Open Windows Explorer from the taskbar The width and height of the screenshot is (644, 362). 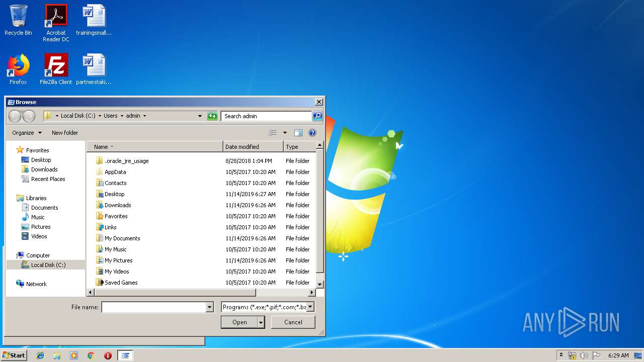point(57,355)
